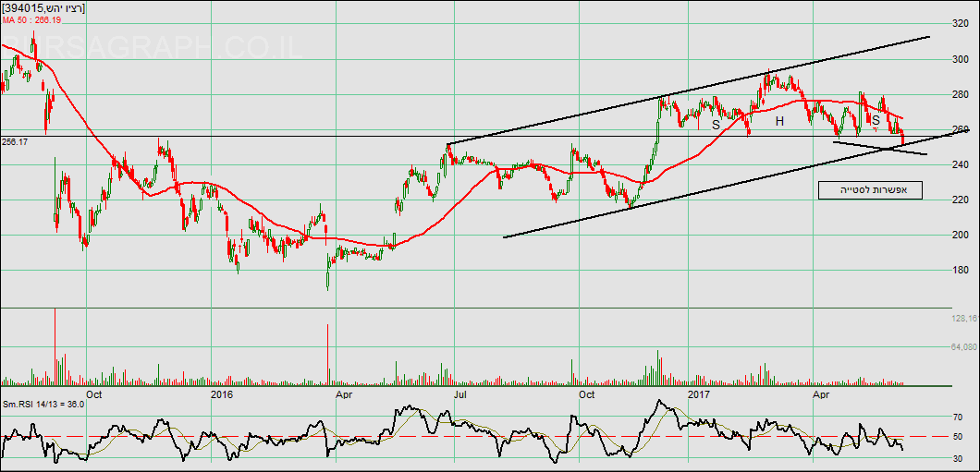Click the Sm.RSI 14/13 indicator label
Viewport: 980px width, 472px height.
coord(43,404)
